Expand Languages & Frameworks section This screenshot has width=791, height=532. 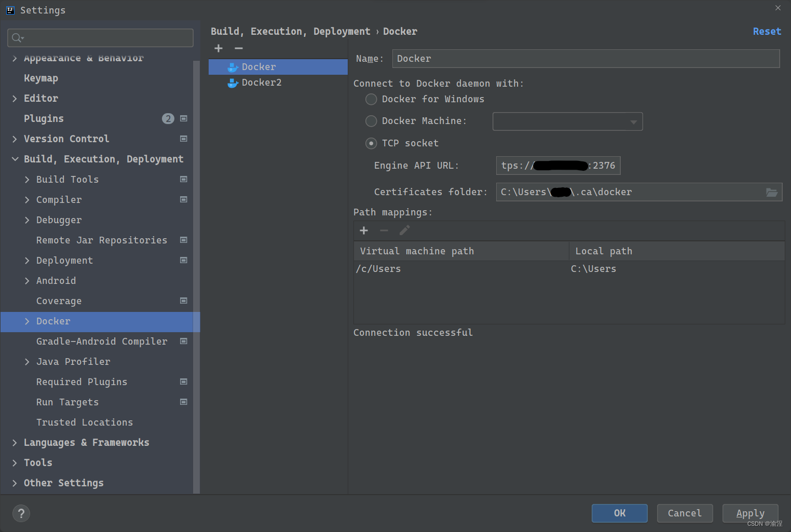(x=15, y=443)
